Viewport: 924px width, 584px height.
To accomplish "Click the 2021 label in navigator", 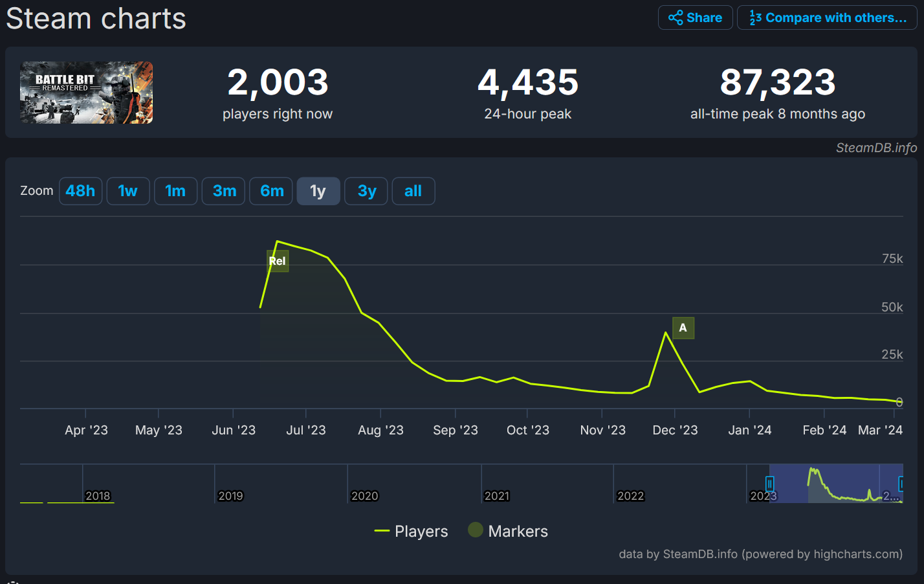I will 497,496.
